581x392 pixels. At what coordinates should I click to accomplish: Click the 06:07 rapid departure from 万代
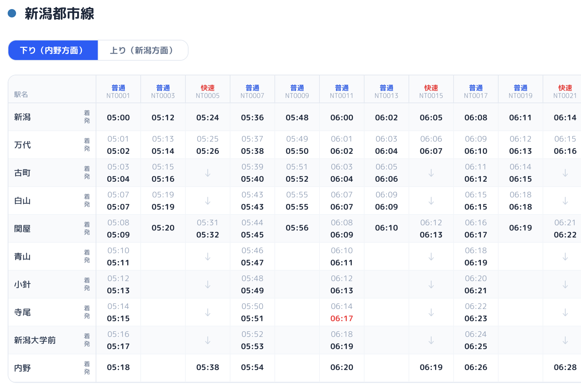pyautogui.click(x=431, y=151)
